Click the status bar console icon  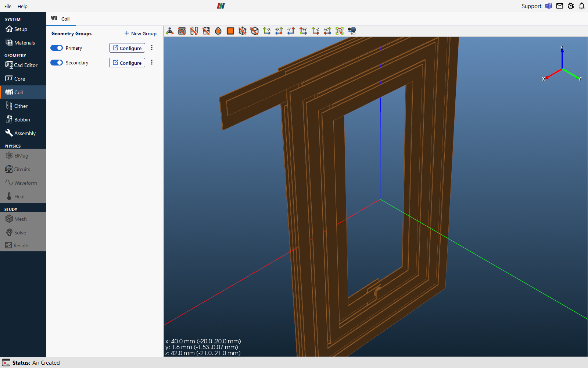[x=6, y=362]
